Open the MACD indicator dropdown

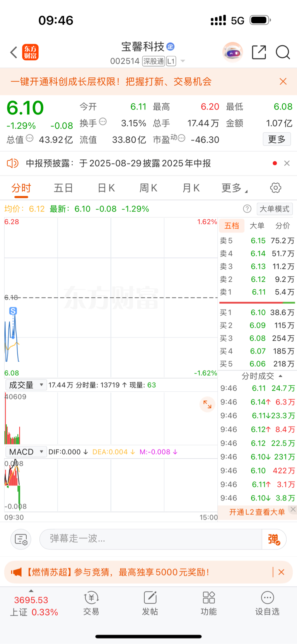[x=26, y=452]
